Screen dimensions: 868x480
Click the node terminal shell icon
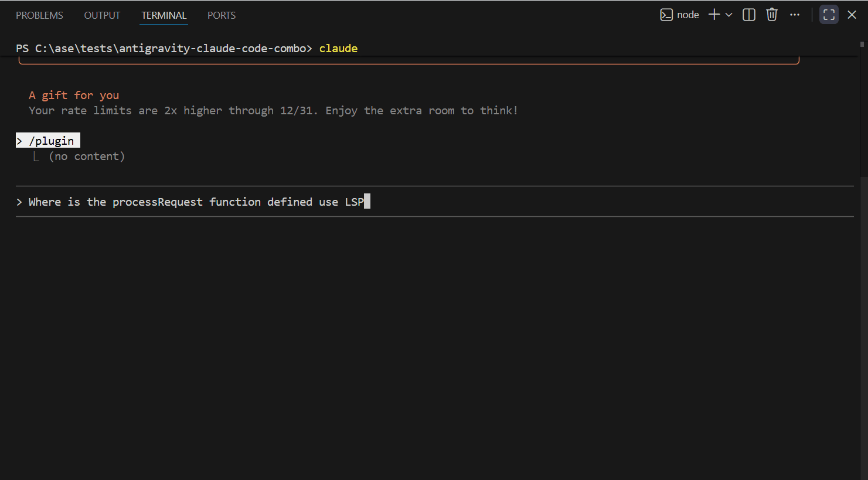point(666,15)
